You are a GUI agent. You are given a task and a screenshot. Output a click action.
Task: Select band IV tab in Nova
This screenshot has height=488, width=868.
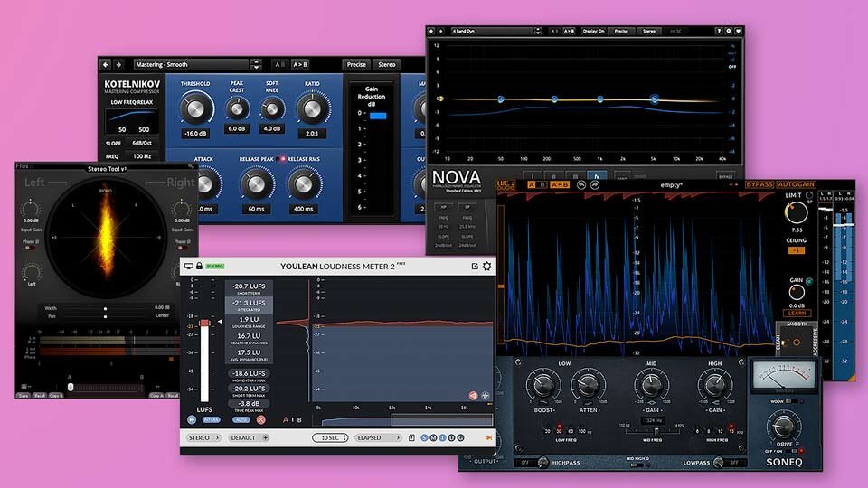click(x=597, y=176)
